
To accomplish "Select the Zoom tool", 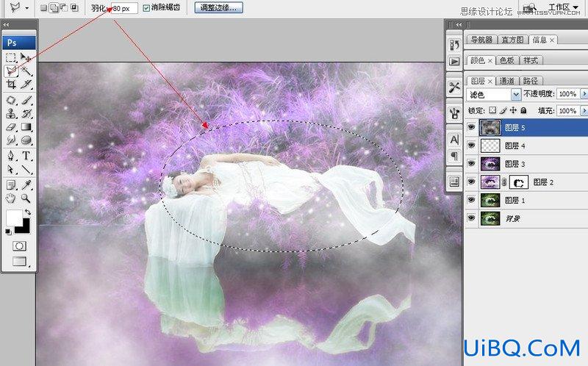I will (x=26, y=198).
